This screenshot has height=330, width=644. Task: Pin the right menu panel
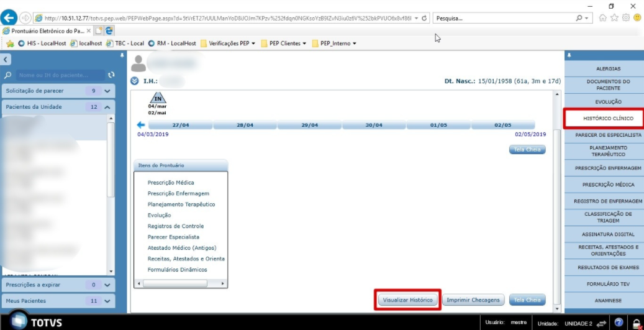click(x=569, y=55)
